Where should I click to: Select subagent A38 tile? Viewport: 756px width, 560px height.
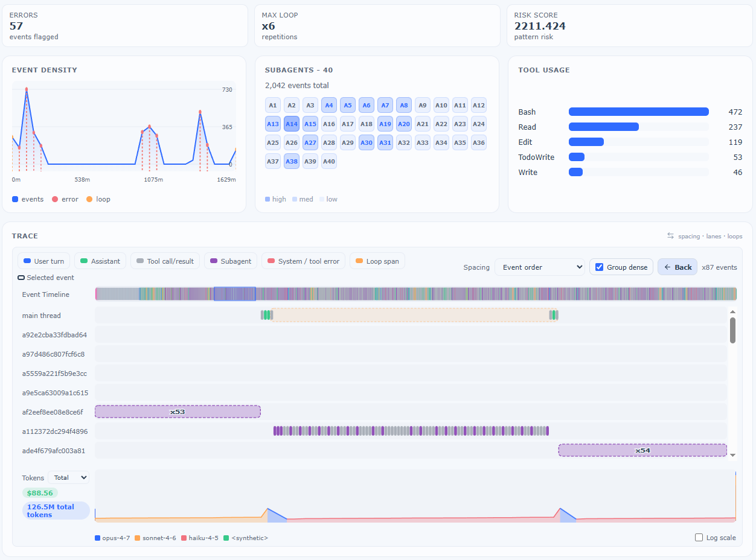(292, 162)
